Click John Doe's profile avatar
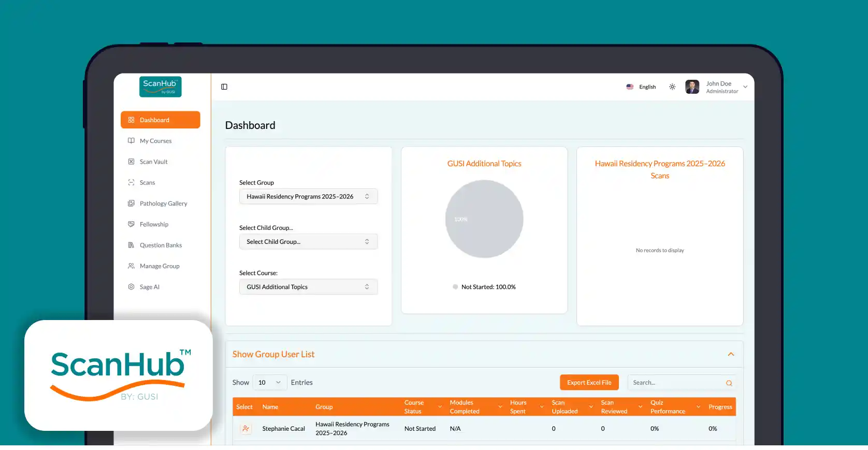 (x=692, y=86)
